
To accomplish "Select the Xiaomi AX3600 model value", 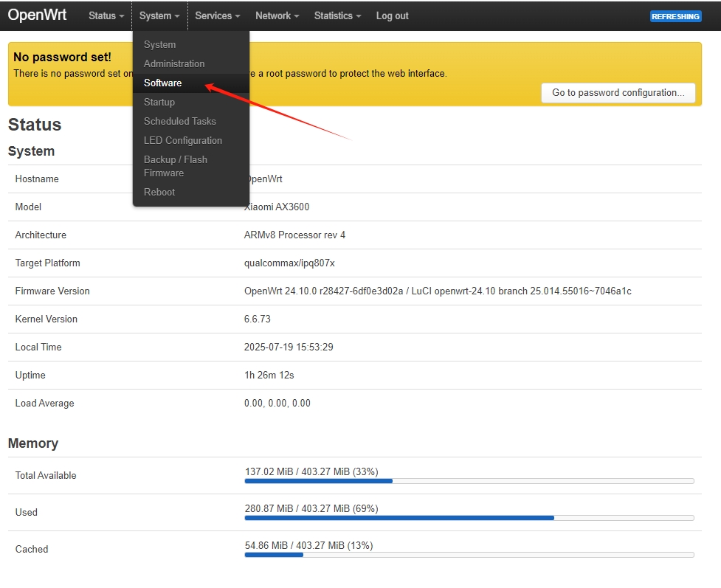I will tap(276, 207).
